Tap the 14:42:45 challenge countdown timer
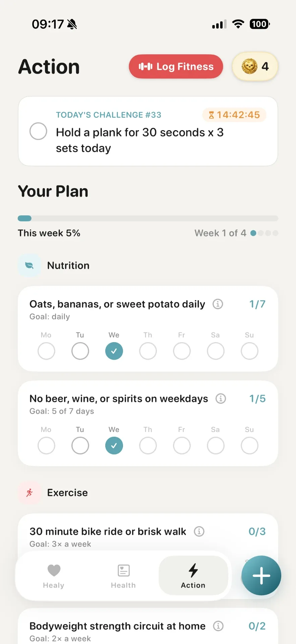Screen dimensions: 296x644 (x=234, y=115)
